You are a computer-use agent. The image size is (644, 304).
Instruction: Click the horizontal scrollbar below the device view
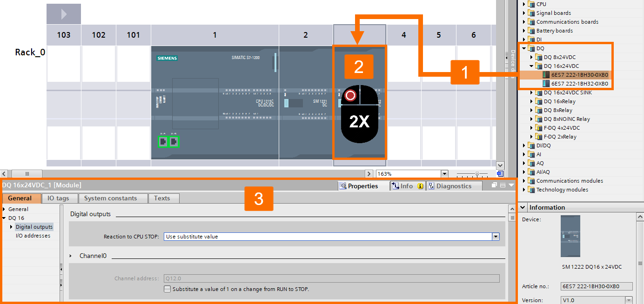28,173
